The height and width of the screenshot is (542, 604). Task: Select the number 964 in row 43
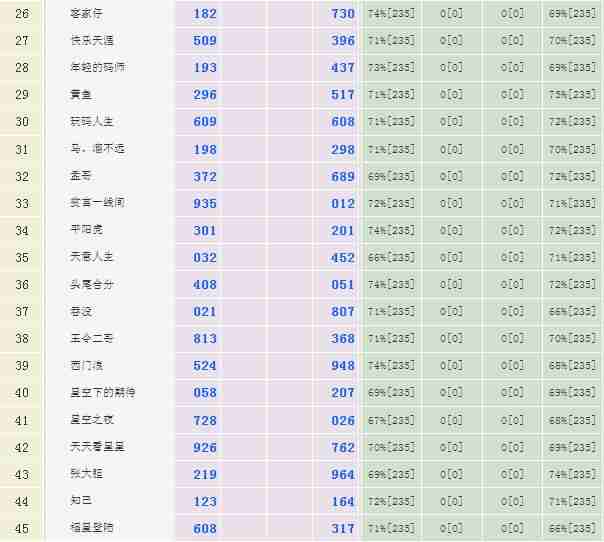343,473
